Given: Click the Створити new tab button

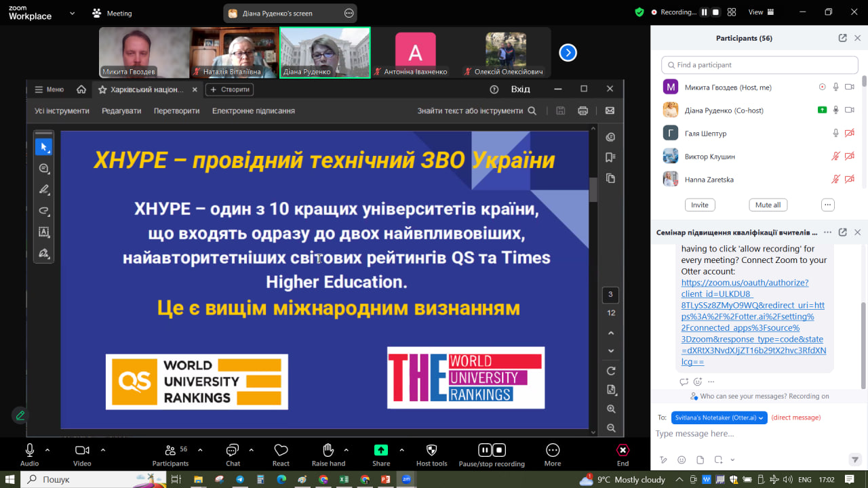Looking at the screenshot, I should [x=229, y=89].
